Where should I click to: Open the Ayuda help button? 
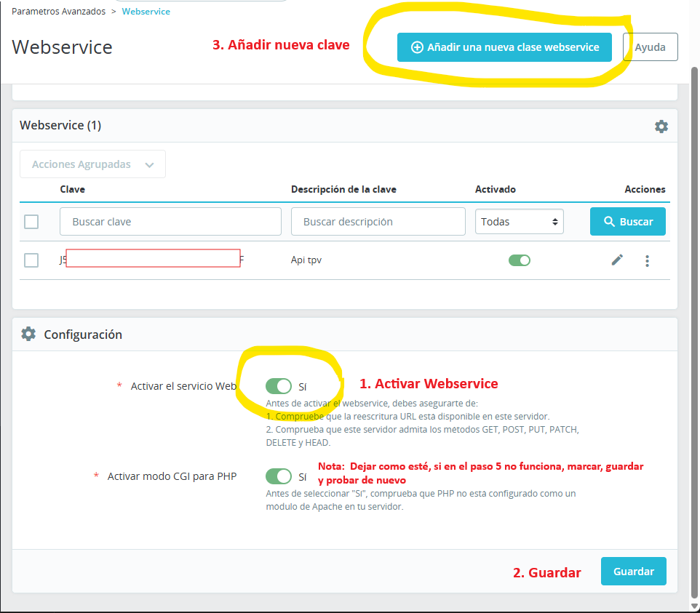pos(650,47)
